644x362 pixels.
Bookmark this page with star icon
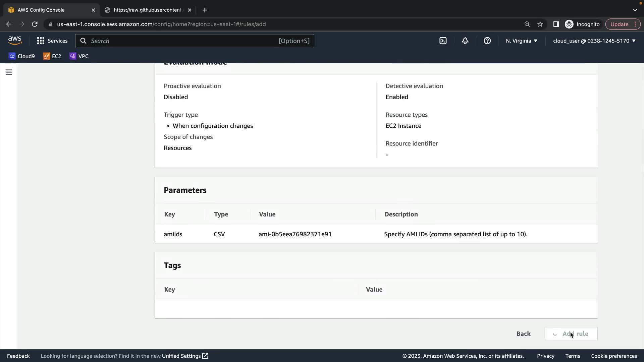[540, 24]
